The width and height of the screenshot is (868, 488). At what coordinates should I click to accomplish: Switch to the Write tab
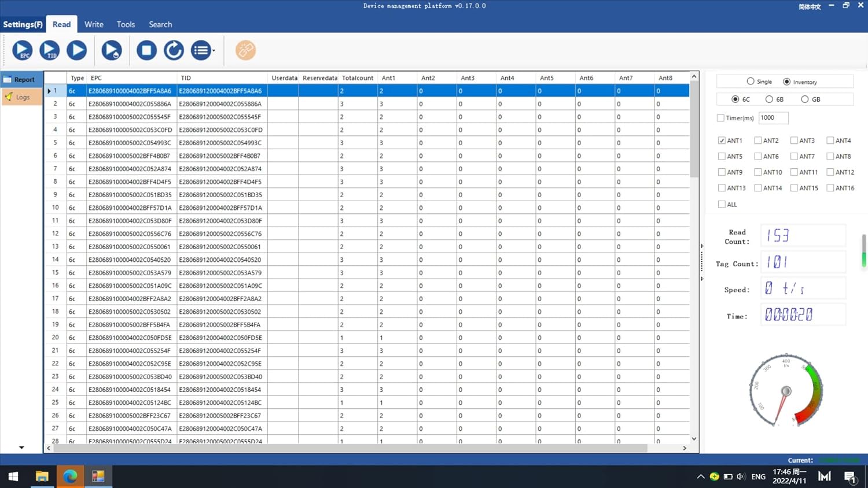tap(94, 24)
